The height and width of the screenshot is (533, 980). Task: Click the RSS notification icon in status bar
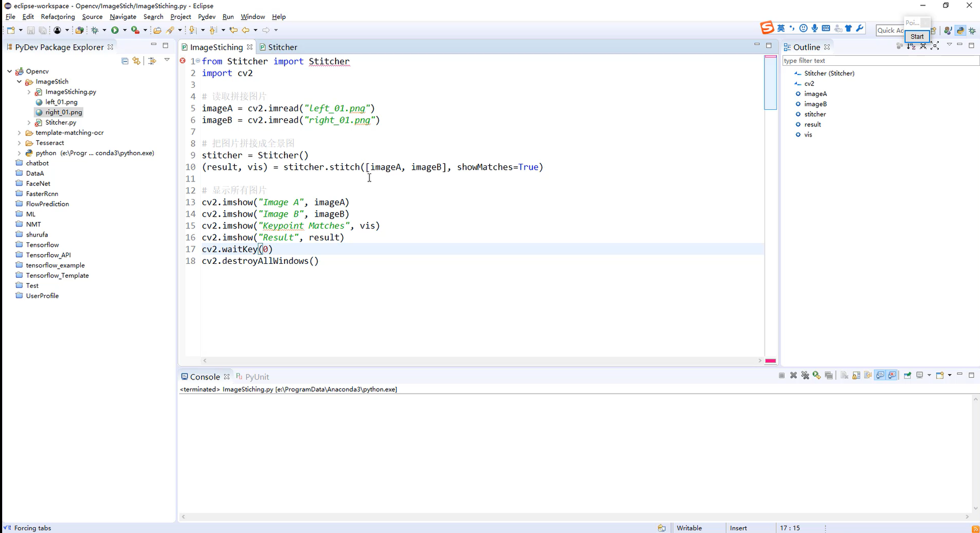tap(975, 528)
